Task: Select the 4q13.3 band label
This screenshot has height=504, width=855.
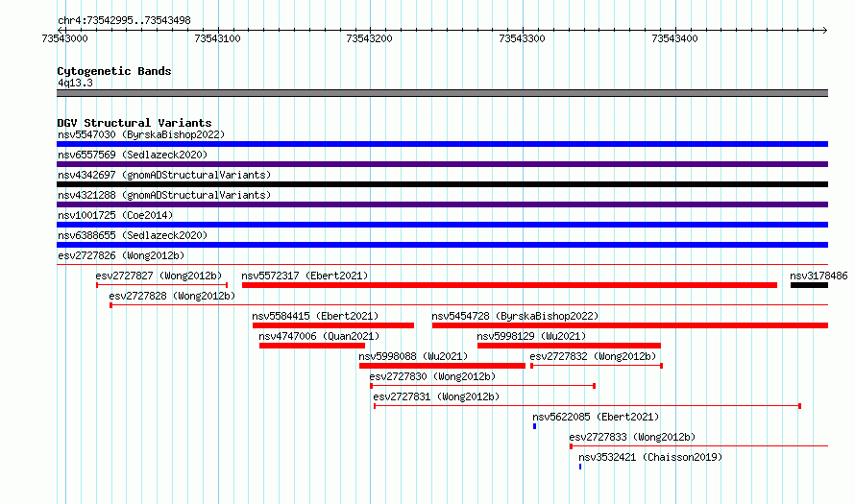Action: click(x=75, y=83)
